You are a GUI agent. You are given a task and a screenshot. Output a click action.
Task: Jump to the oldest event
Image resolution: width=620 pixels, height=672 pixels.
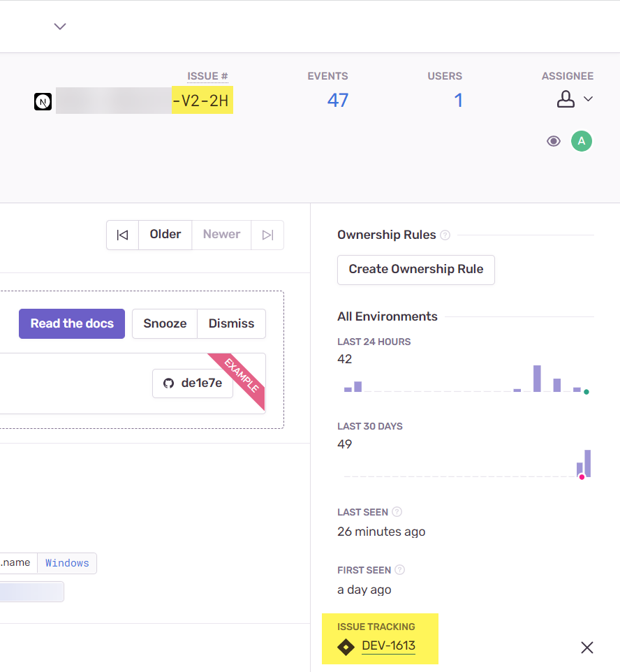(123, 235)
